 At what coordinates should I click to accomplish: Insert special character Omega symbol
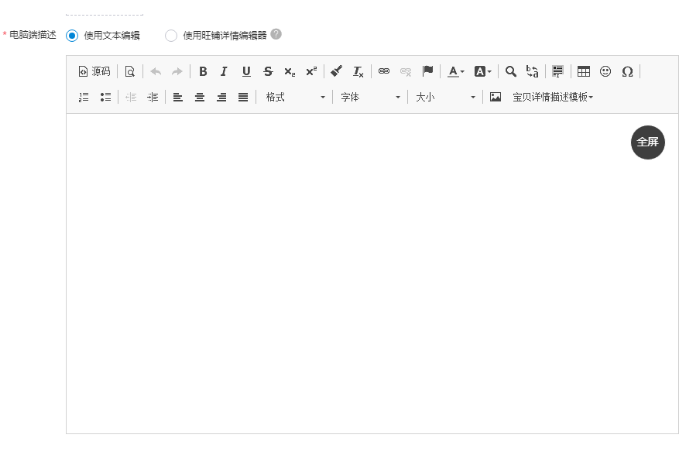coord(627,72)
